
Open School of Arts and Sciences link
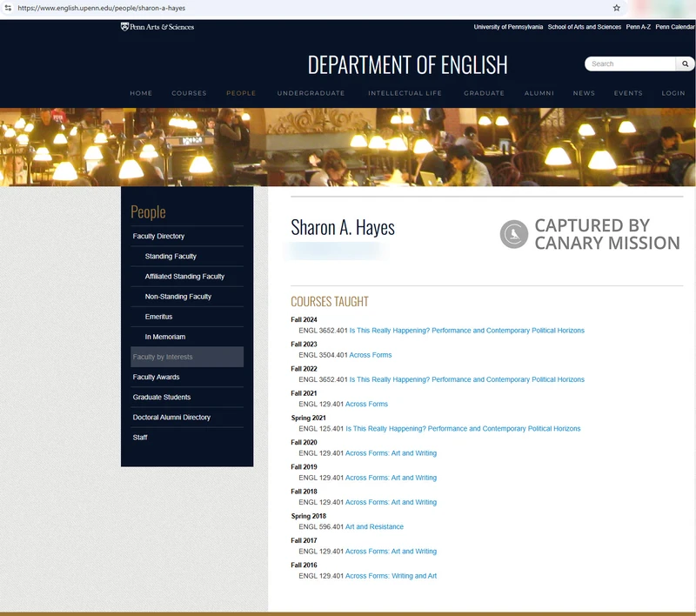point(584,27)
